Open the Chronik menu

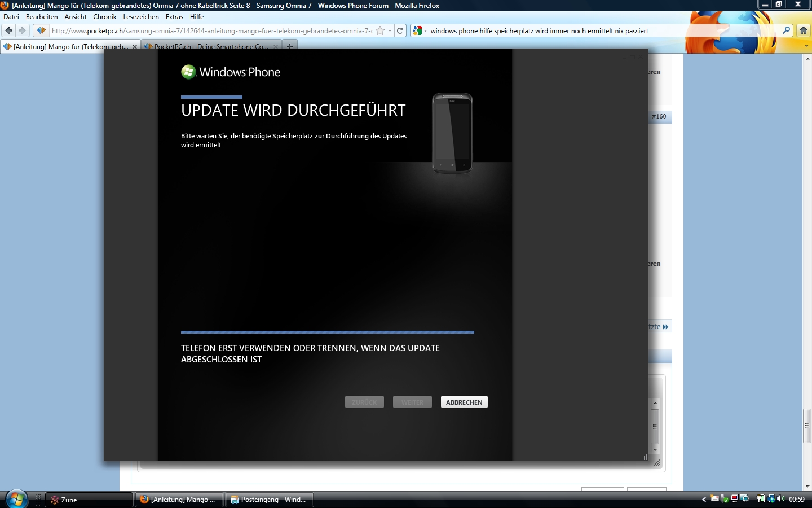[x=105, y=17]
